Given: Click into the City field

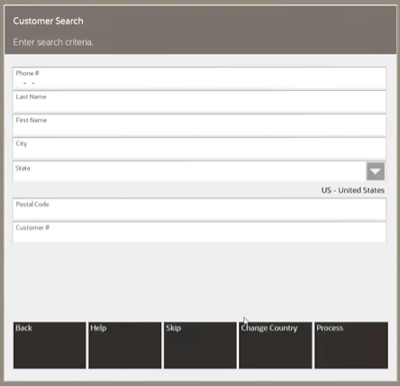Looking at the screenshot, I should click(199, 148).
